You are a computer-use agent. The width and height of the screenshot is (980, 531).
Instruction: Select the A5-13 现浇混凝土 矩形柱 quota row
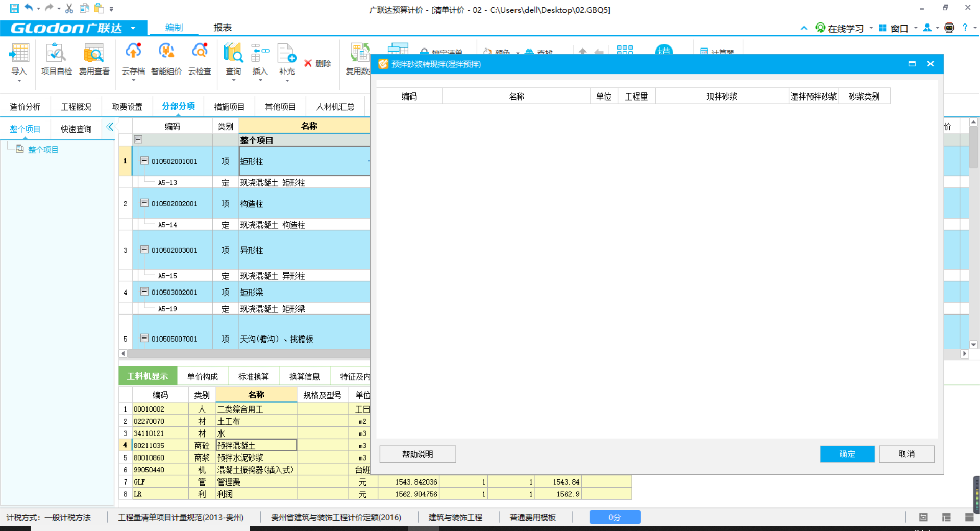tap(245, 182)
